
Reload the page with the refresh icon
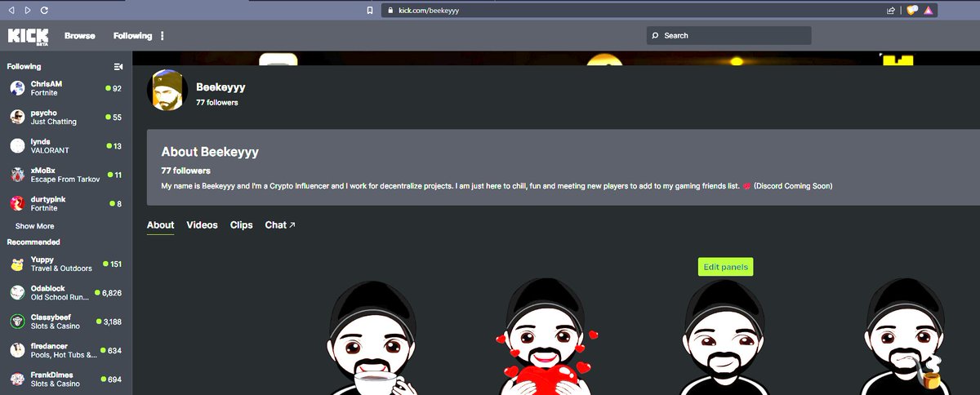(x=43, y=11)
